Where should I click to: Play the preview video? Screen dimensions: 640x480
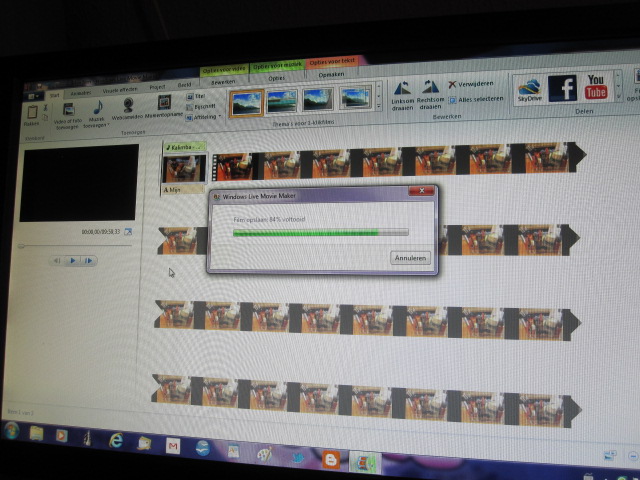tap(73, 260)
